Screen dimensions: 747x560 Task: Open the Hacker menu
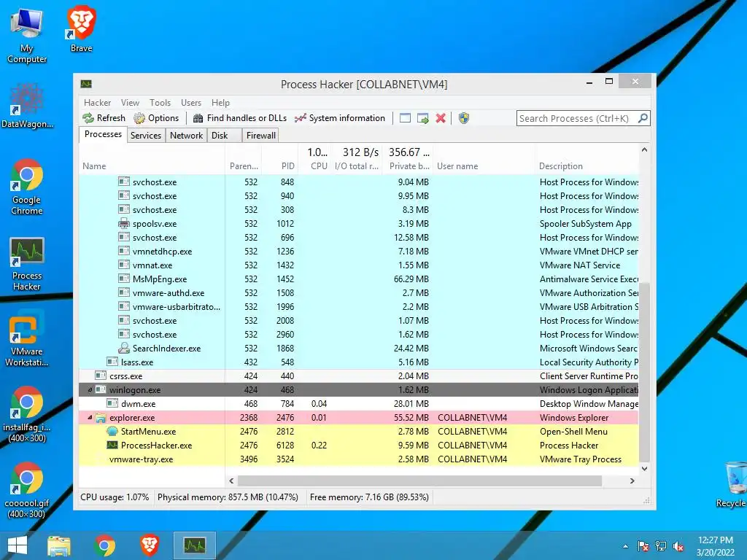[97, 103]
